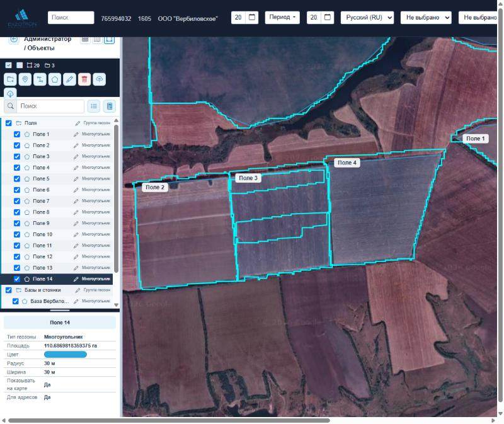This screenshot has width=504, height=424.
Task: Select the route line drawing tool
Action: point(40,79)
